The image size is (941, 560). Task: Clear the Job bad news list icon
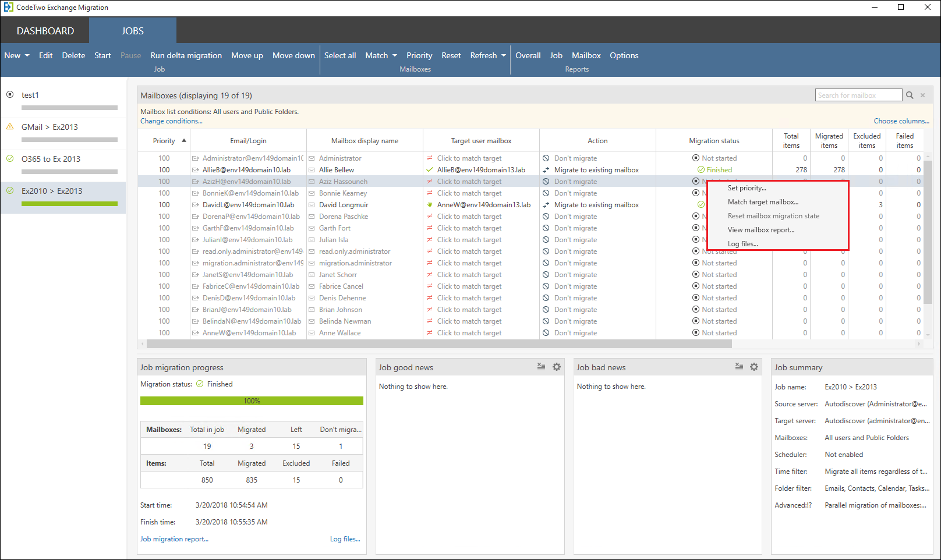tap(739, 367)
